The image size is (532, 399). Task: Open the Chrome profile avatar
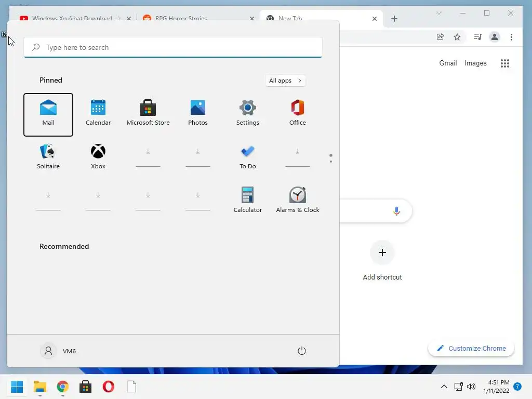[x=495, y=37]
